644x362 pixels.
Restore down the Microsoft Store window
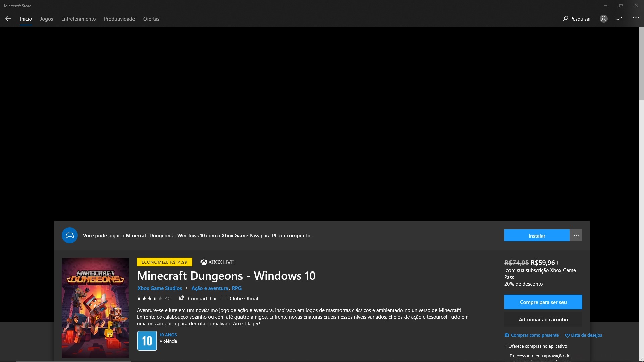[621, 6]
